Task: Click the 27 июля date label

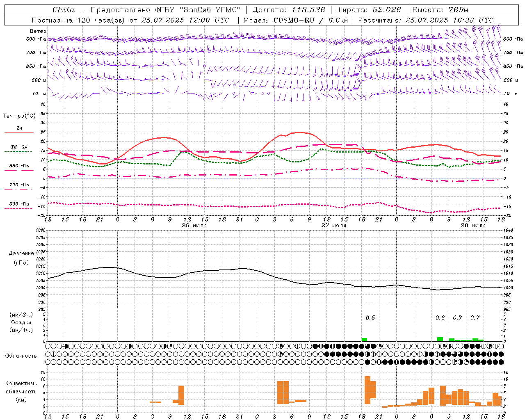Action: point(334,226)
